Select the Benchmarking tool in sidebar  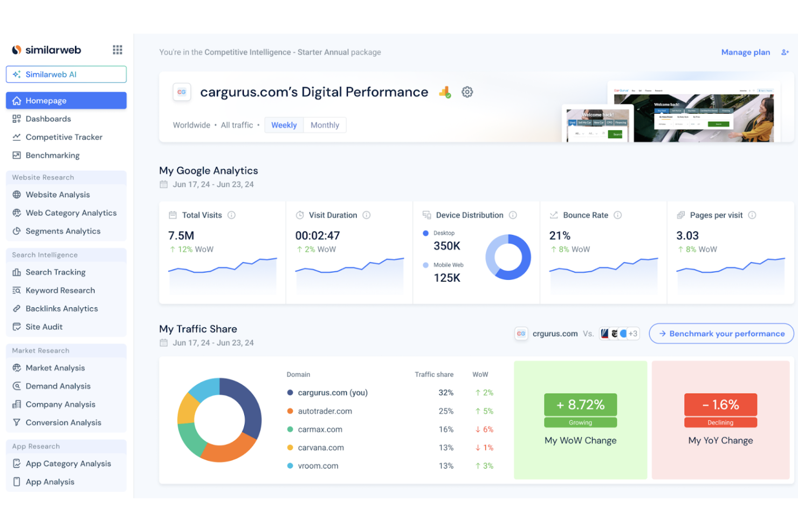click(x=52, y=155)
